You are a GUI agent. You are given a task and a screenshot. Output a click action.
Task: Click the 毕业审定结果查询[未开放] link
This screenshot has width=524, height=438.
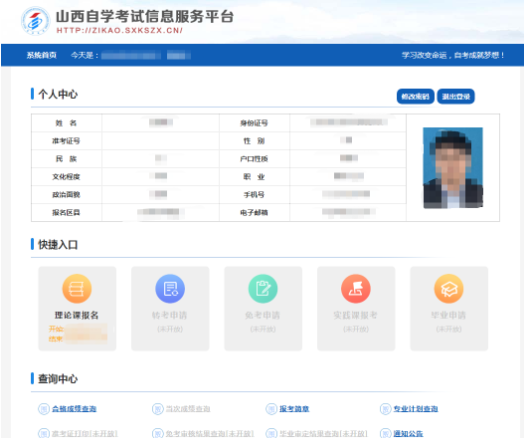tap(323, 433)
